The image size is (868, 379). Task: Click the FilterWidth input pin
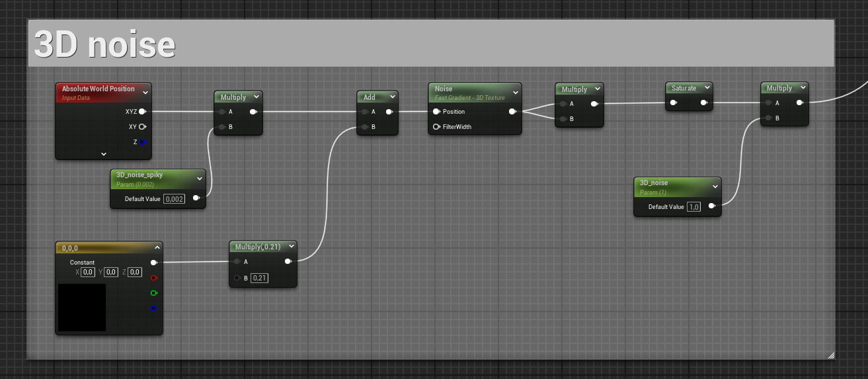(436, 126)
